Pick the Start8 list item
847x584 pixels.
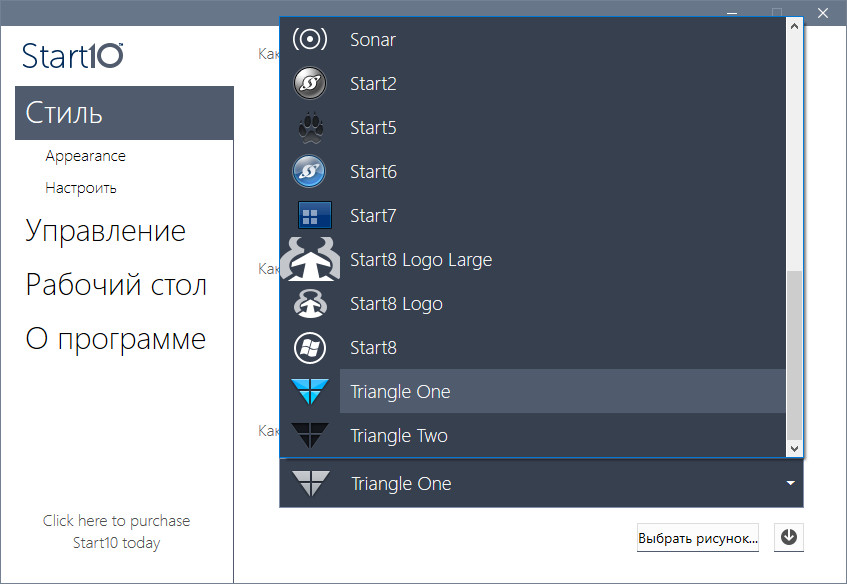(533, 347)
